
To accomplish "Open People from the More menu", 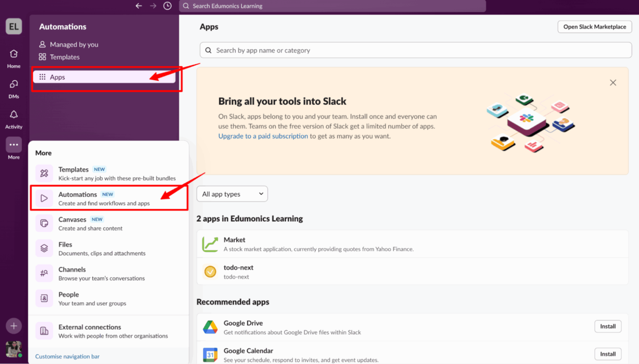I will click(109, 298).
